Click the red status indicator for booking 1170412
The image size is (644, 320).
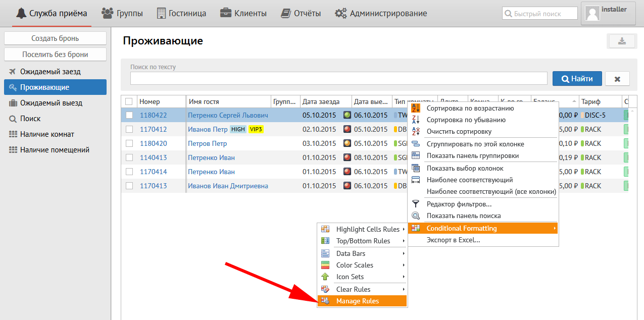[x=347, y=129]
